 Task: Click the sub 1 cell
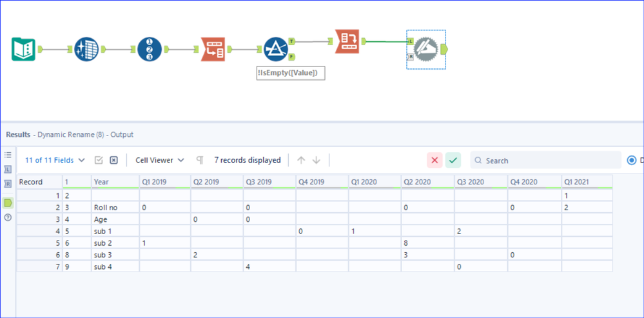(115, 231)
